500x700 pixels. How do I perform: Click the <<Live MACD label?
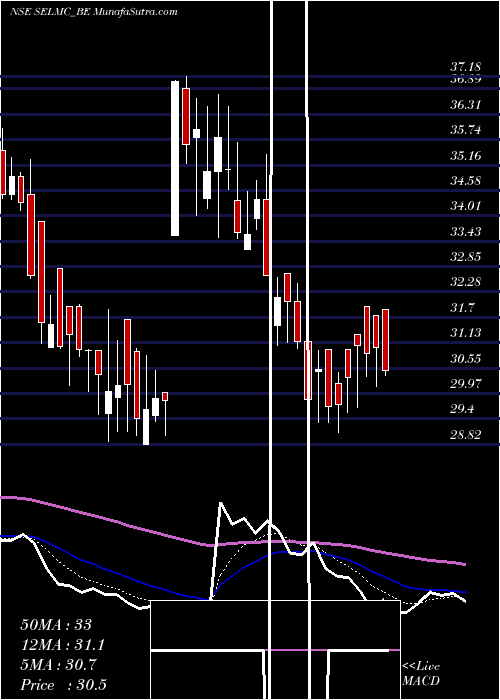pyautogui.click(x=421, y=673)
